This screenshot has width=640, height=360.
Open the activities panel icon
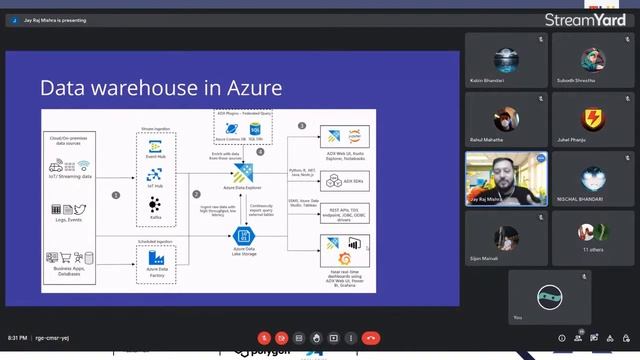click(610, 338)
